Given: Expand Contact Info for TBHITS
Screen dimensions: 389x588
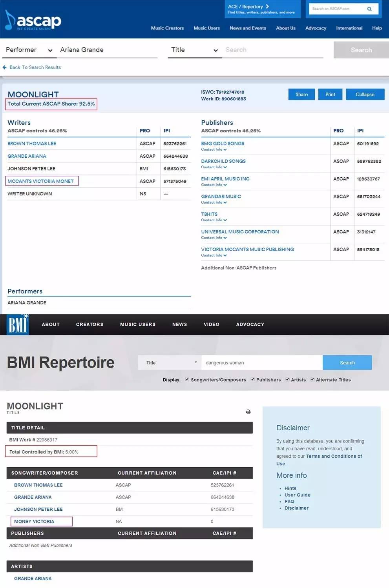Looking at the screenshot, I should (214, 220).
